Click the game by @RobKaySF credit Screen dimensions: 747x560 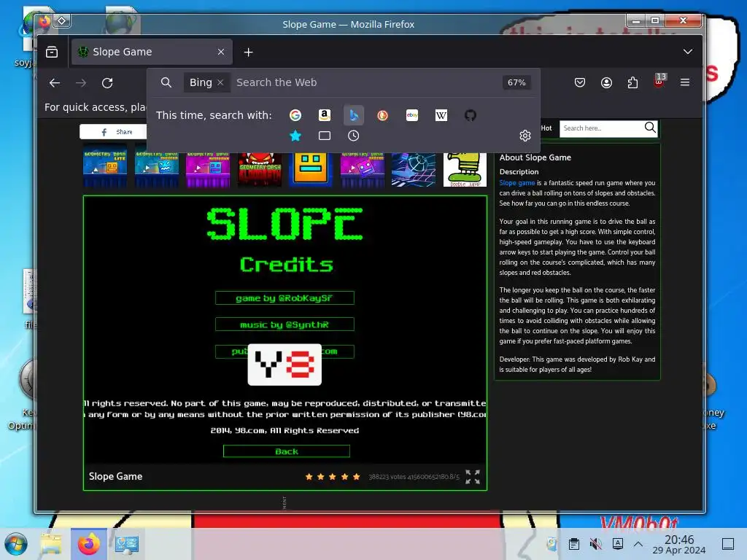[285, 298]
